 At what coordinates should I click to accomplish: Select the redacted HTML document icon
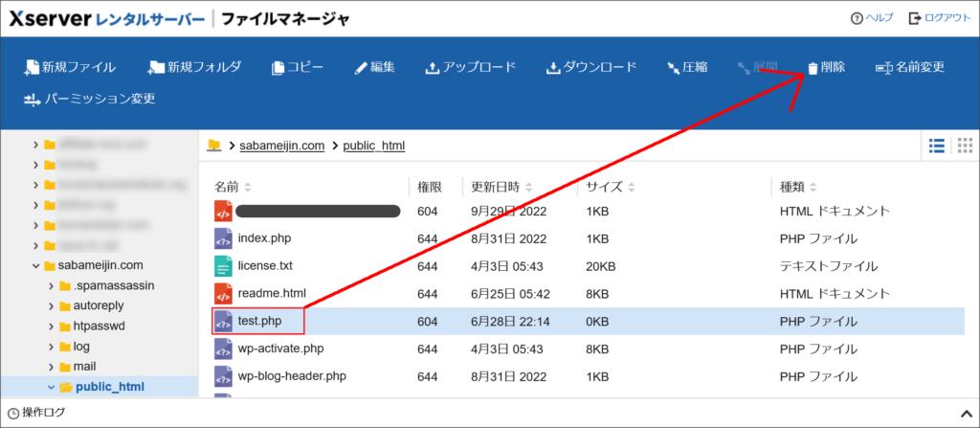(x=223, y=212)
